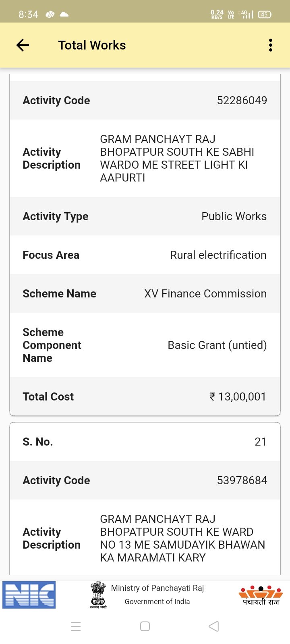Tap the cloud icon in status bar
This screenshot has width=290, height=644.
[x=64, y=14]
